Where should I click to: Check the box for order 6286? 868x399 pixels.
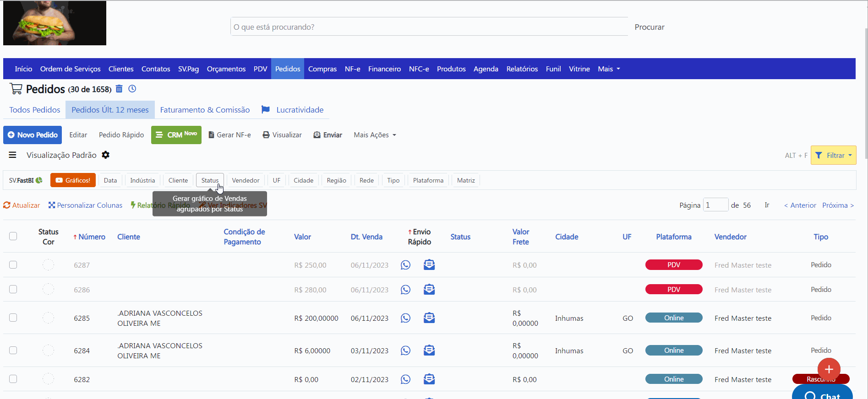[x=13, y=290]
